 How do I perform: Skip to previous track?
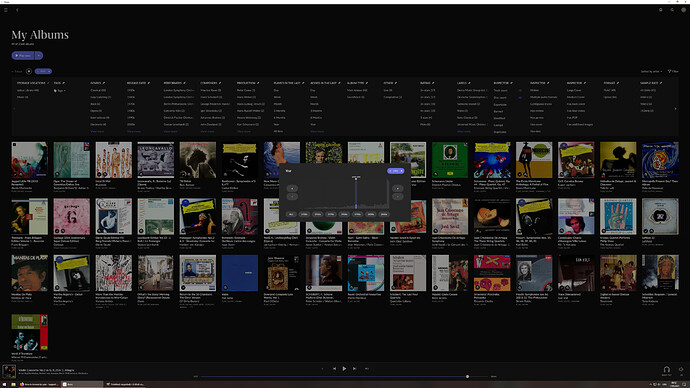[334, 369]
